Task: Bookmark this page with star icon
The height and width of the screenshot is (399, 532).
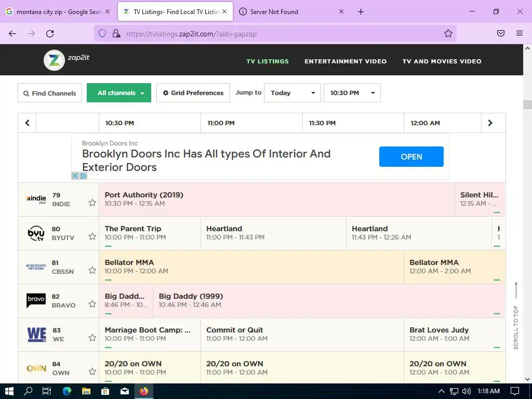Action: coord(448,33)
